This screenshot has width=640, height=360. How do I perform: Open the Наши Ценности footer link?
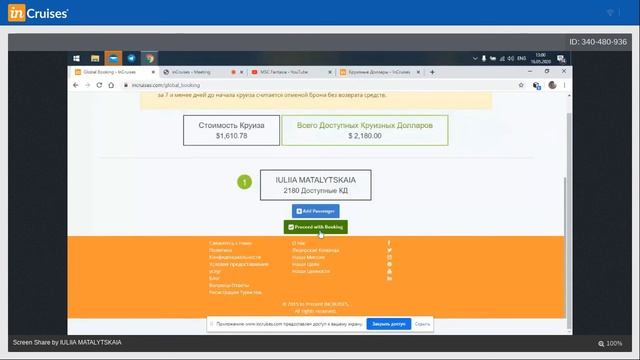click(x=311, y=271)
